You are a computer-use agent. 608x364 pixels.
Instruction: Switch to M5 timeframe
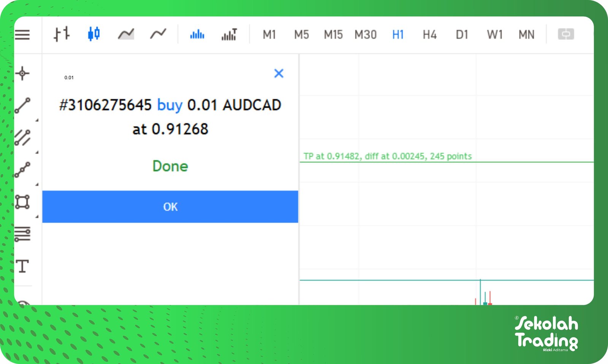301,35
